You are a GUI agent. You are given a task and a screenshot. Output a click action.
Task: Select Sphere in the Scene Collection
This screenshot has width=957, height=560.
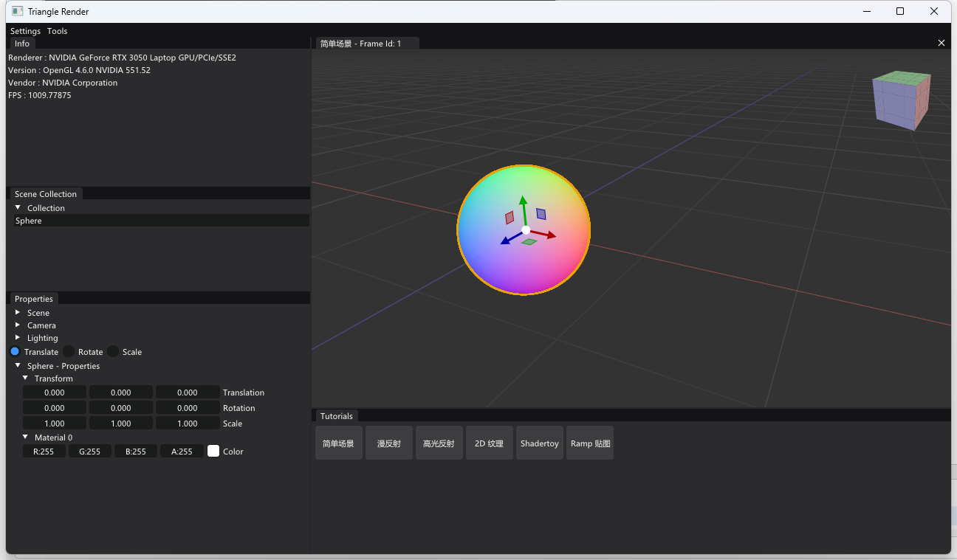pyautogui.click(x=30, y=221)
